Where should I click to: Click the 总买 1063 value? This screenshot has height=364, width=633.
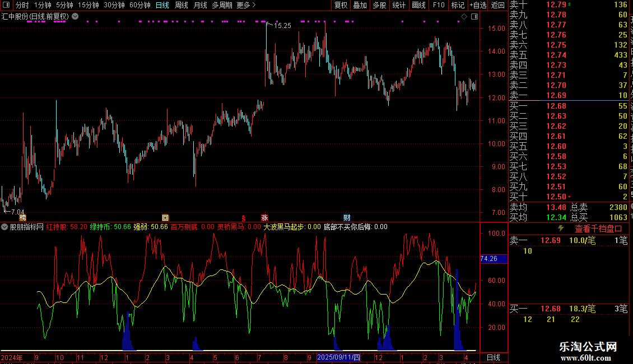618,217
